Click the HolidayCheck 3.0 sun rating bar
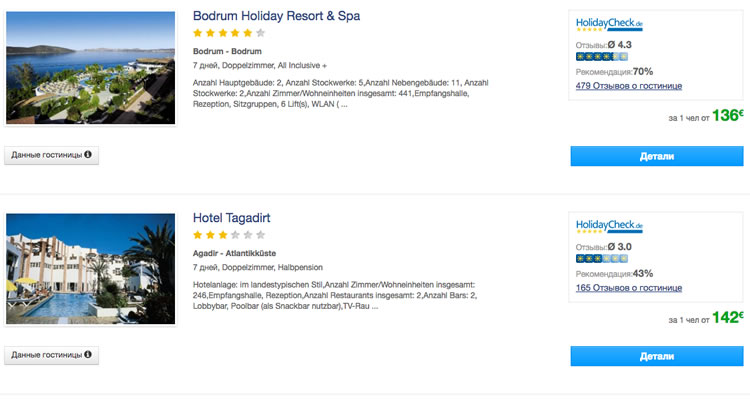Viewport: 750px width, 406px height. 602,259
